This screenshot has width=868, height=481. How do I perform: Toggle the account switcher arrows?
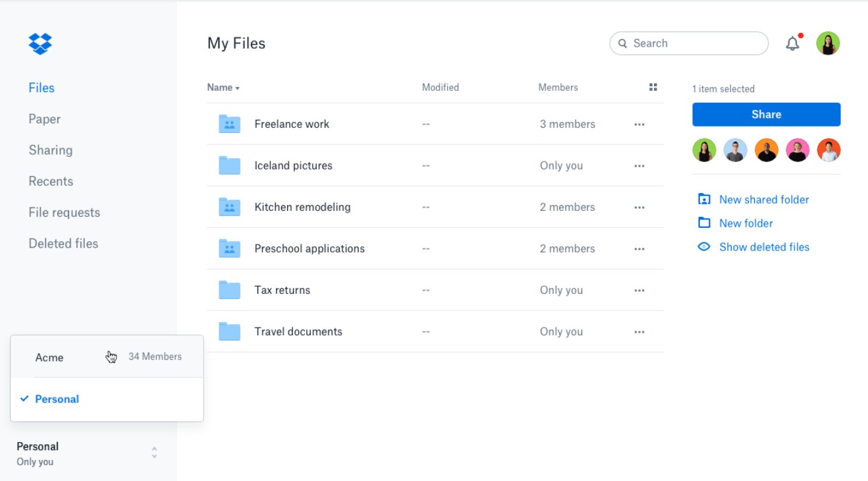coord(154,453)
